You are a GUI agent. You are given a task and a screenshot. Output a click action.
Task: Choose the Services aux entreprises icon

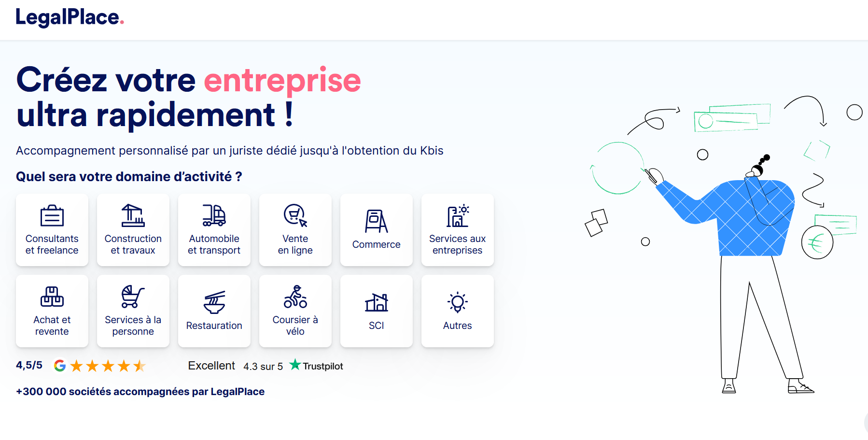coord(458,215)
